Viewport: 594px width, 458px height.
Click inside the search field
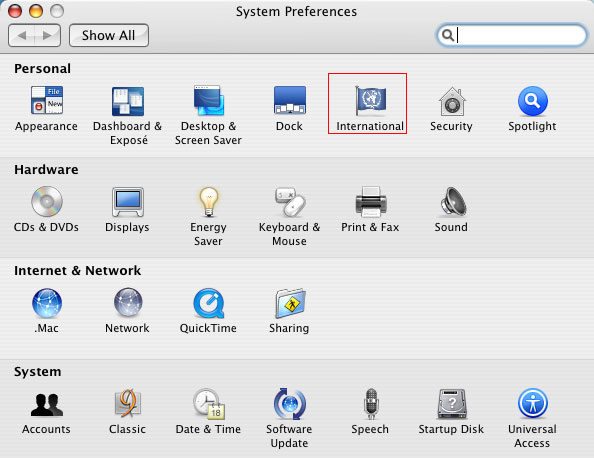click(511, 35)
